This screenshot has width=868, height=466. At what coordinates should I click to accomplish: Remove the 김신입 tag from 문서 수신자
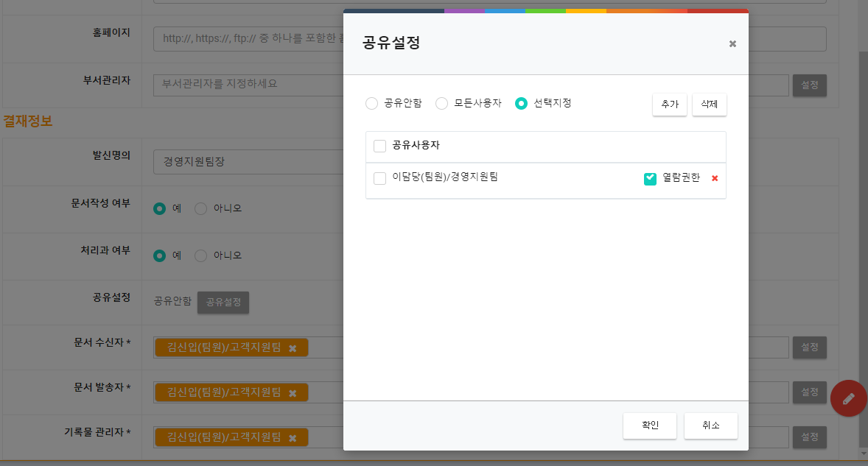(x=293, y=348)
